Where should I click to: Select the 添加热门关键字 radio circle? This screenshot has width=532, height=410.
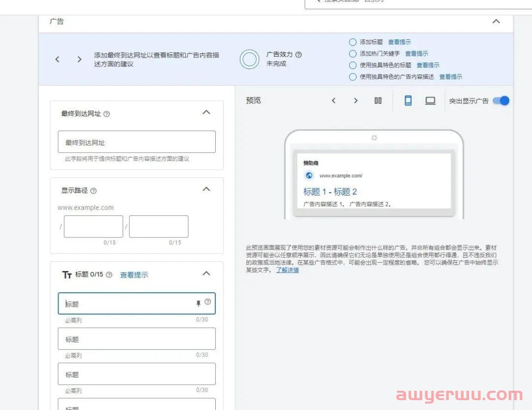pyautogui.click(x=353, y=54)
